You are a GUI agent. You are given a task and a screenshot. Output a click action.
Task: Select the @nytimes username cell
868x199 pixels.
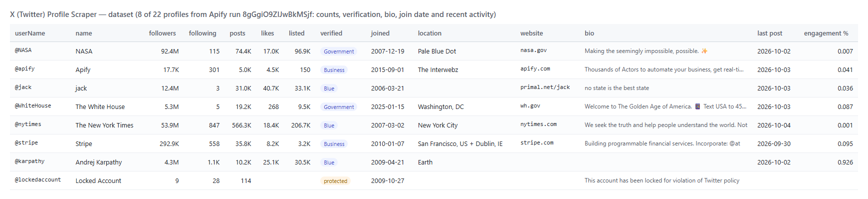[x=28, y=124]
